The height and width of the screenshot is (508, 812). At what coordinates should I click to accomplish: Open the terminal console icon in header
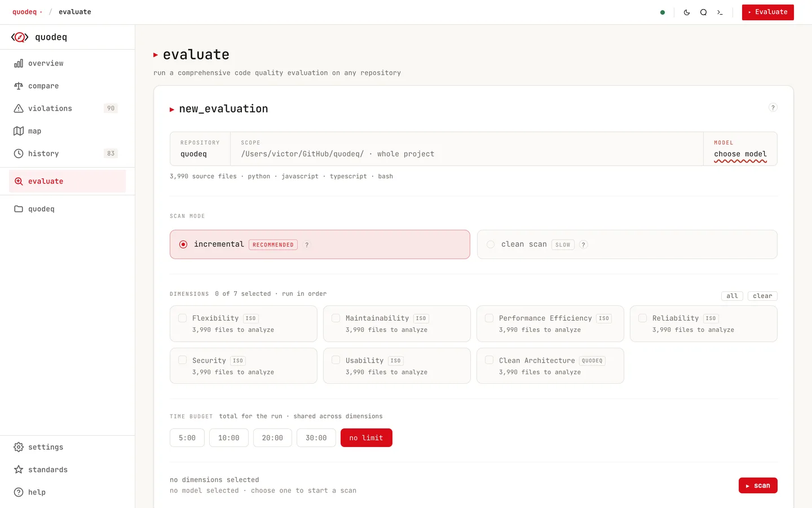720,12
